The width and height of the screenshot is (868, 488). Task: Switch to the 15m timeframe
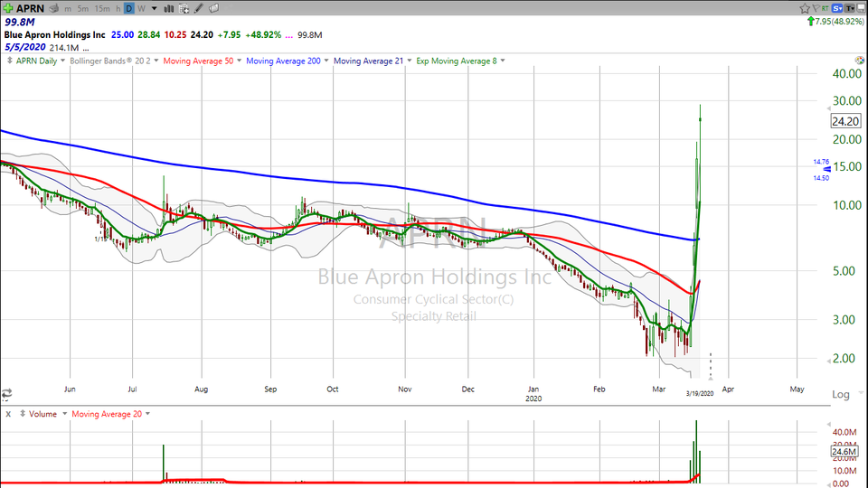click(x=102, y=9)
